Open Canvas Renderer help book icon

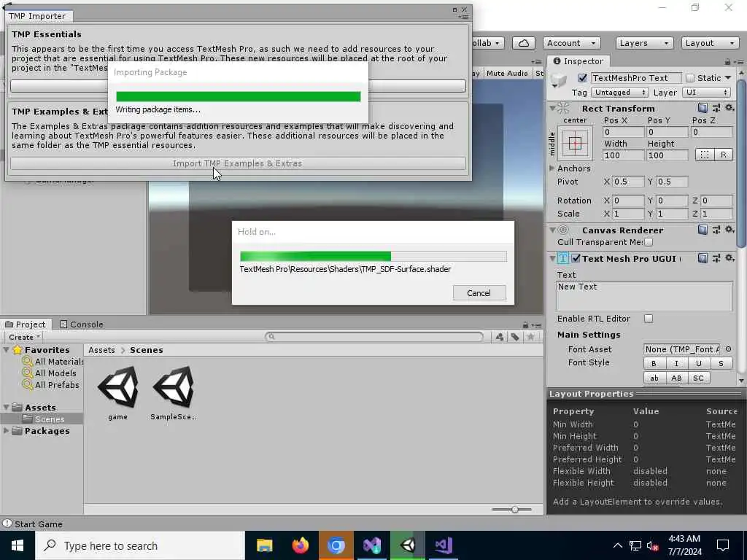(x=703, y=230)
